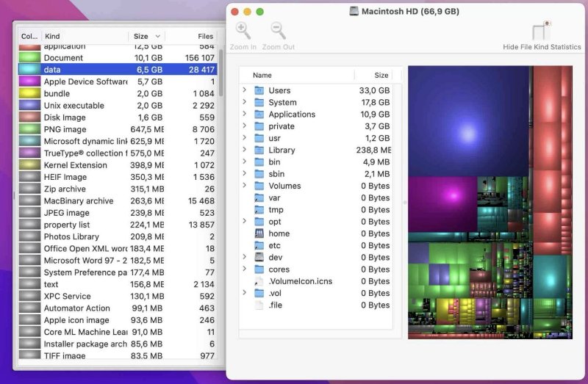The width and height of the screenshot is (588, 384).
Task: Select the XPC Service kind row
Action: coord(118,297)
